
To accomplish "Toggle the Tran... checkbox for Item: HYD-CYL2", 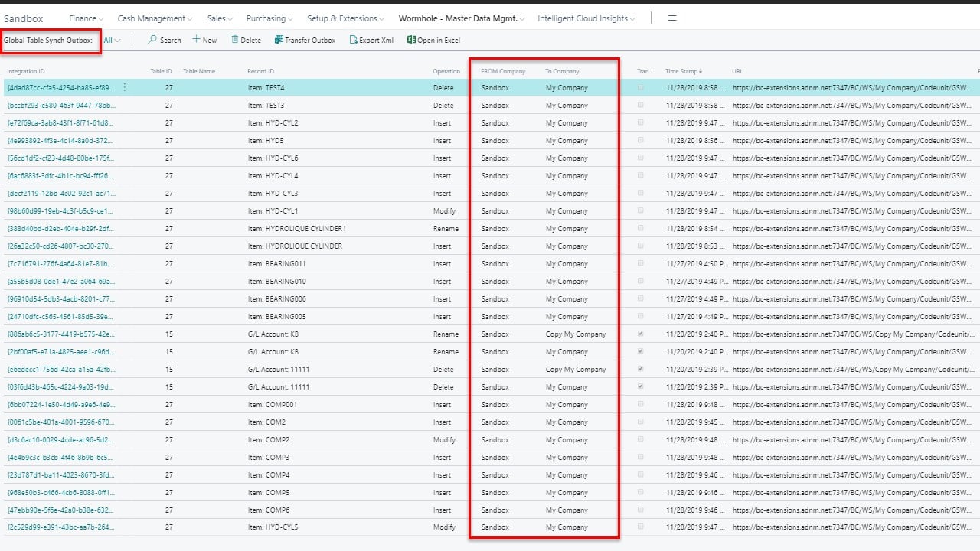I will pyautogui.click(x=641, y=122).
